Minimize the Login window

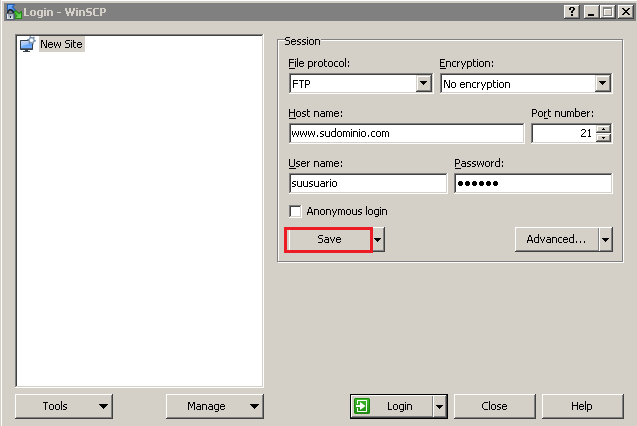point(591,12)
